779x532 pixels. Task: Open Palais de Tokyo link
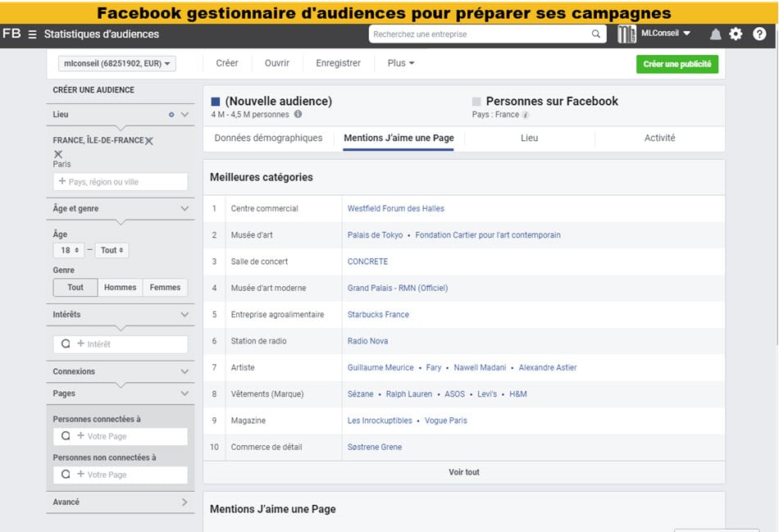(375, 235)
